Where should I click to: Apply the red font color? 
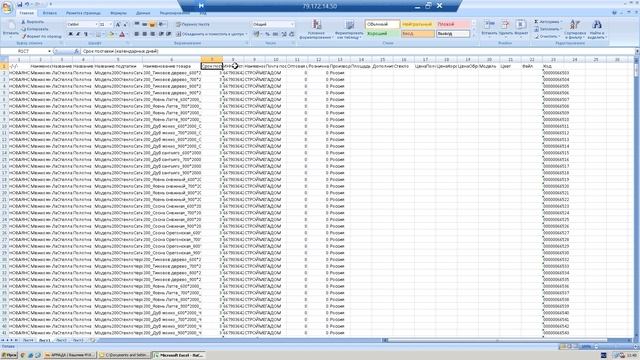pyautogui.click(x=122, y=34)
